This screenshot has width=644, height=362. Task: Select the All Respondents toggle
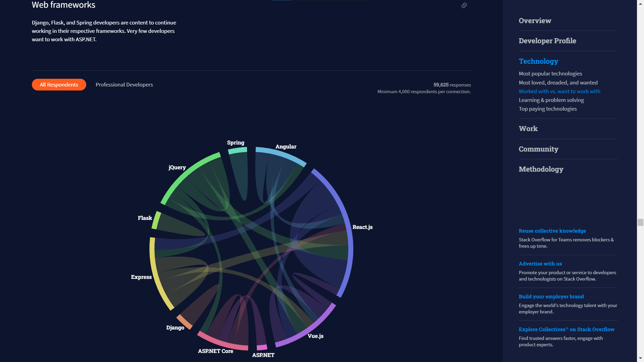59,85
